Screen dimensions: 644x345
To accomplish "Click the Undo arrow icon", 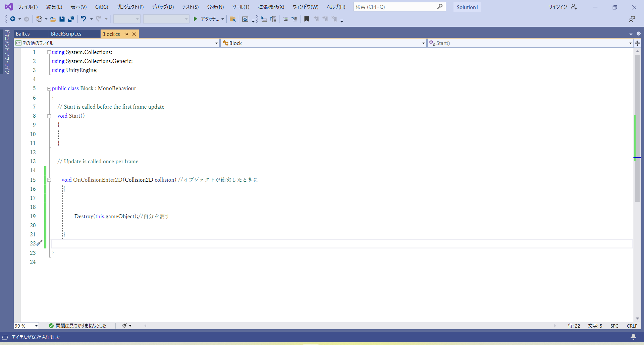I will [x=84, y=19].
